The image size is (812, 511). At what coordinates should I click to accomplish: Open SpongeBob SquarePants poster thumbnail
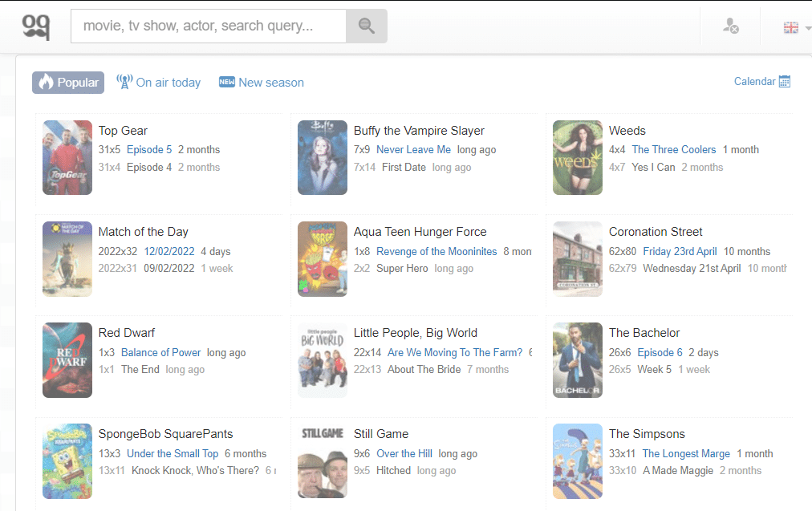click(67, 460)
